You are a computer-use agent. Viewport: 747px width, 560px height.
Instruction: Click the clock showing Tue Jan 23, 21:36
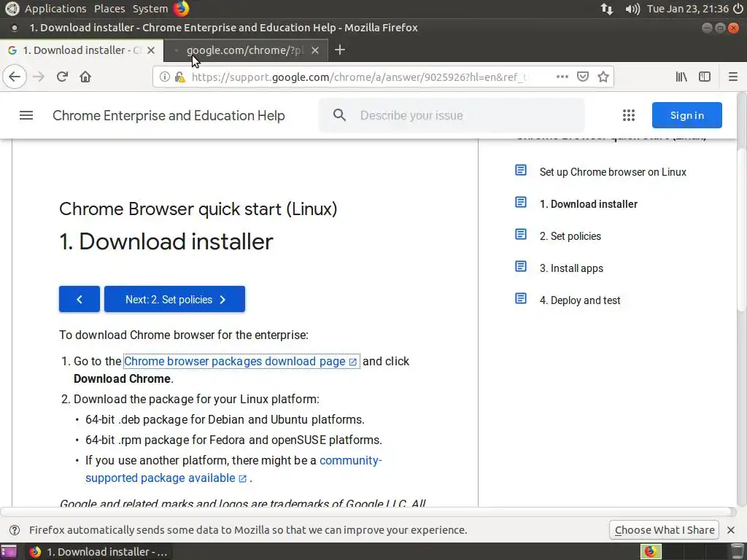point(688,9)
